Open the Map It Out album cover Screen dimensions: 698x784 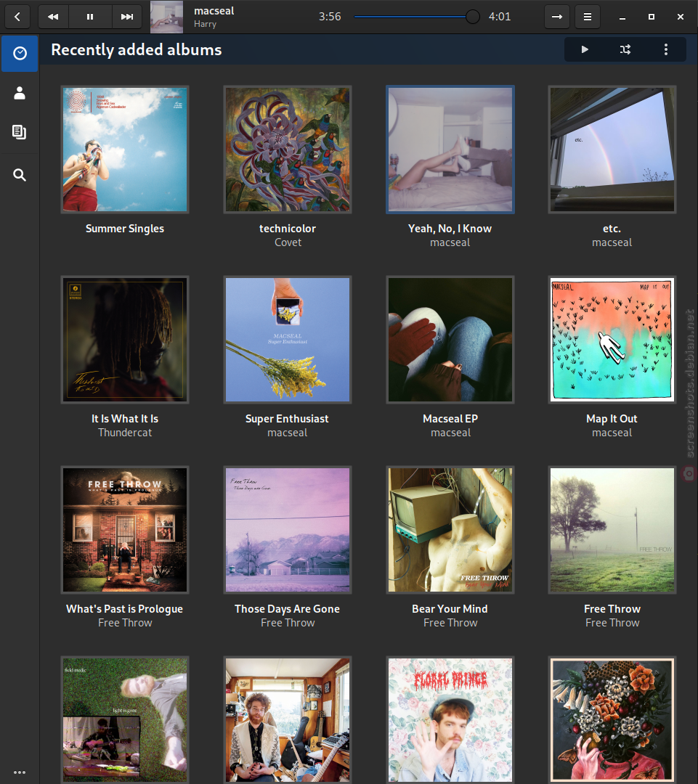click(612, 340)
